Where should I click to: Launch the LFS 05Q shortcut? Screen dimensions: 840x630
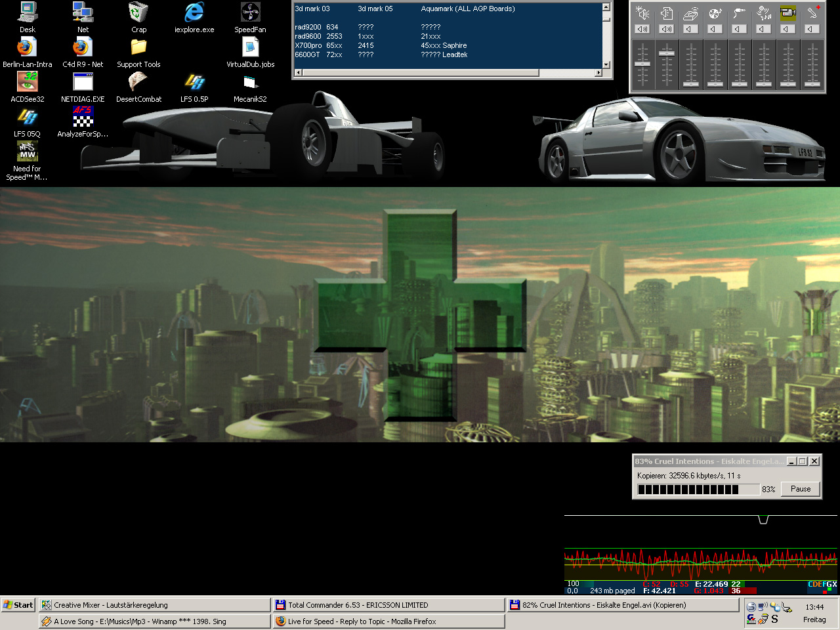point(28,121)
